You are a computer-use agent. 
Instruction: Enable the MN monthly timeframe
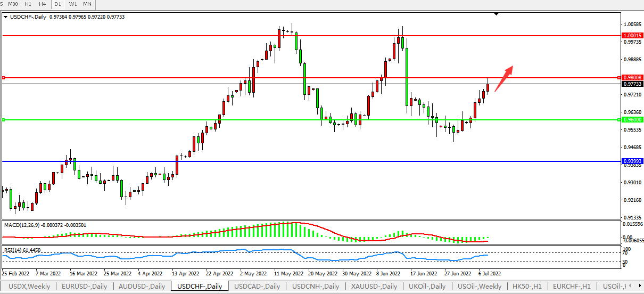coord(87,4)
